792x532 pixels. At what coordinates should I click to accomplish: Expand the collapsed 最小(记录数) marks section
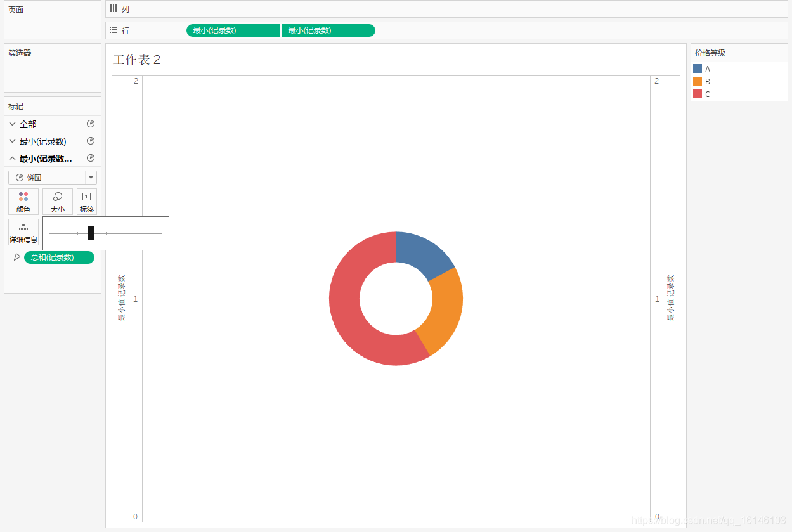[13, 141]
